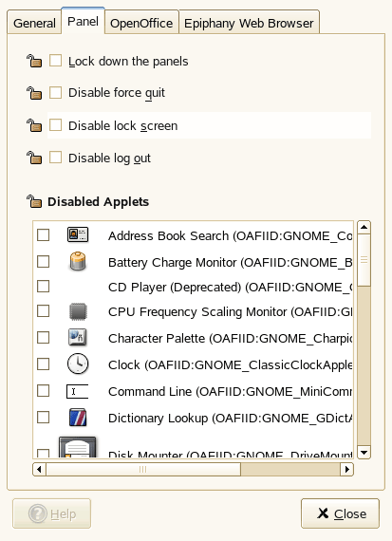This screenshot has height=541, width=392.
Task: Enable Lock down the panels checkbox
Action: tap(56, 61)
